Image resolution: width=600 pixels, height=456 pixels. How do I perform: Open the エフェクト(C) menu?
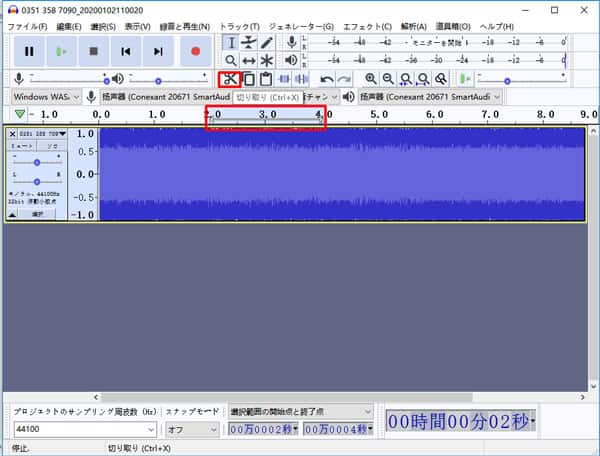click(367, 26)
